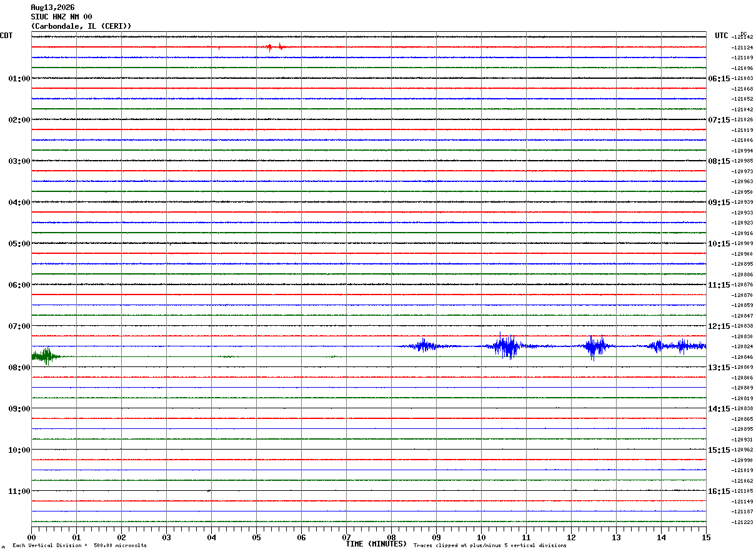Click the Aug13,2026 date text
This screenshot has height=554, width=756.
[52, 8]
